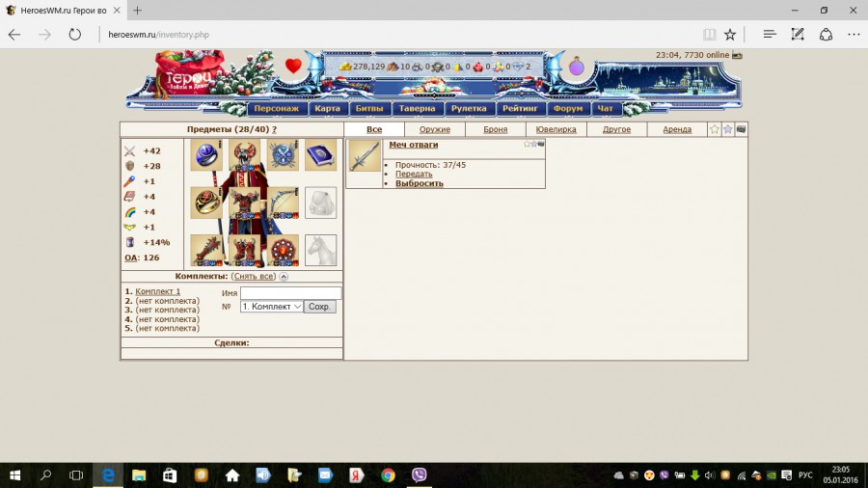
Task: Click the Меч отваги item link
Action: [x=413, y=145]
